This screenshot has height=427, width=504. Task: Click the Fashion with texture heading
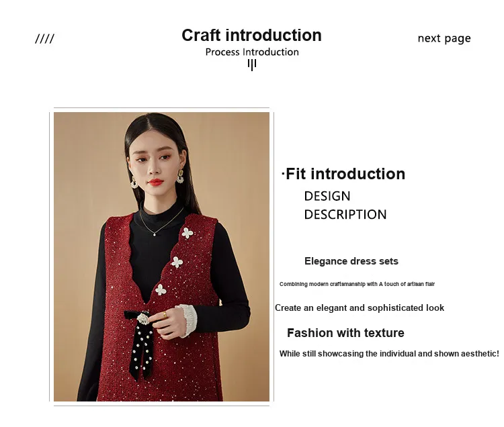345,333
